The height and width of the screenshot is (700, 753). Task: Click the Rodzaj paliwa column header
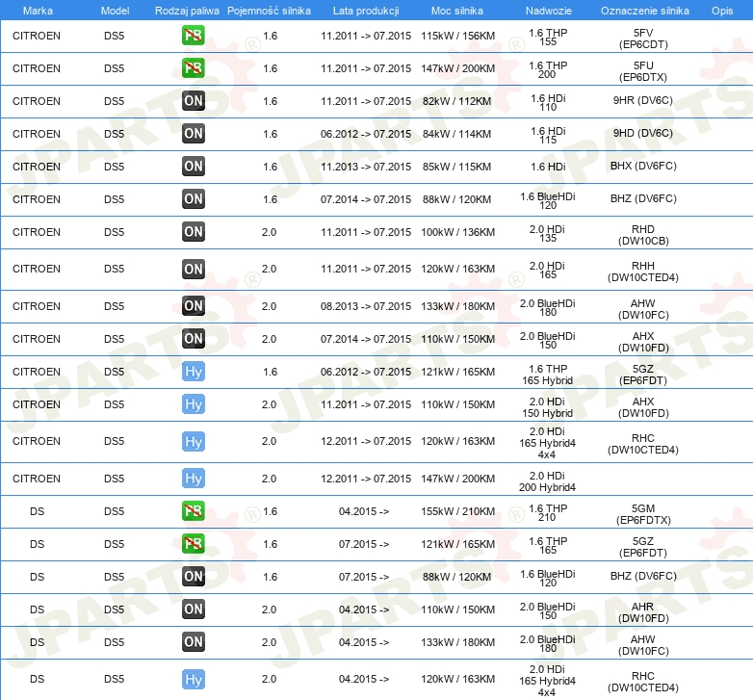coord(187,10)
